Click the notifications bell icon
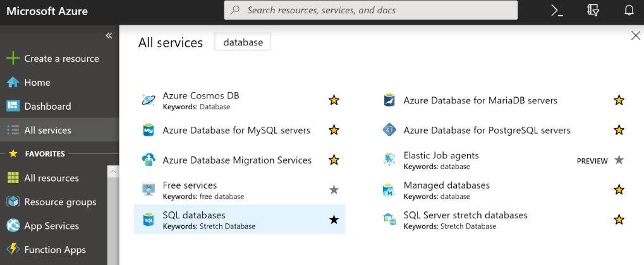Viewport: 644px width, 265px height. [x=629, y=10]
